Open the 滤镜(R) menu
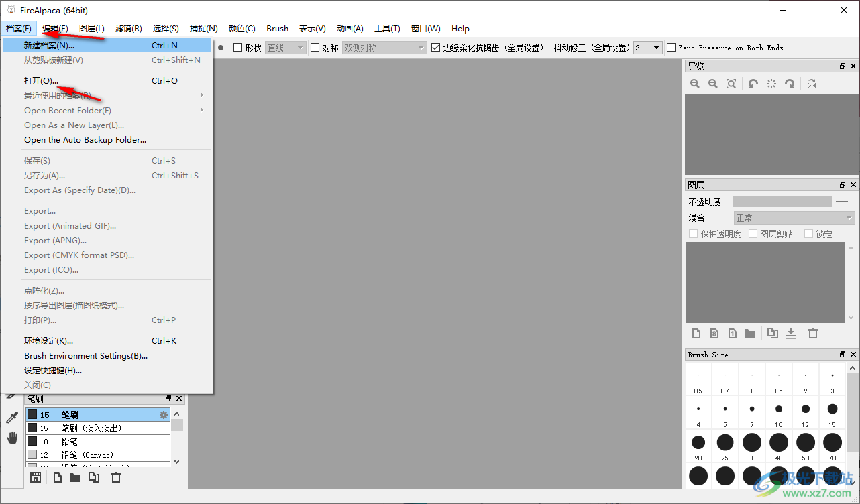860x504 pixels. pyautogui.click(x=129, y=29)
